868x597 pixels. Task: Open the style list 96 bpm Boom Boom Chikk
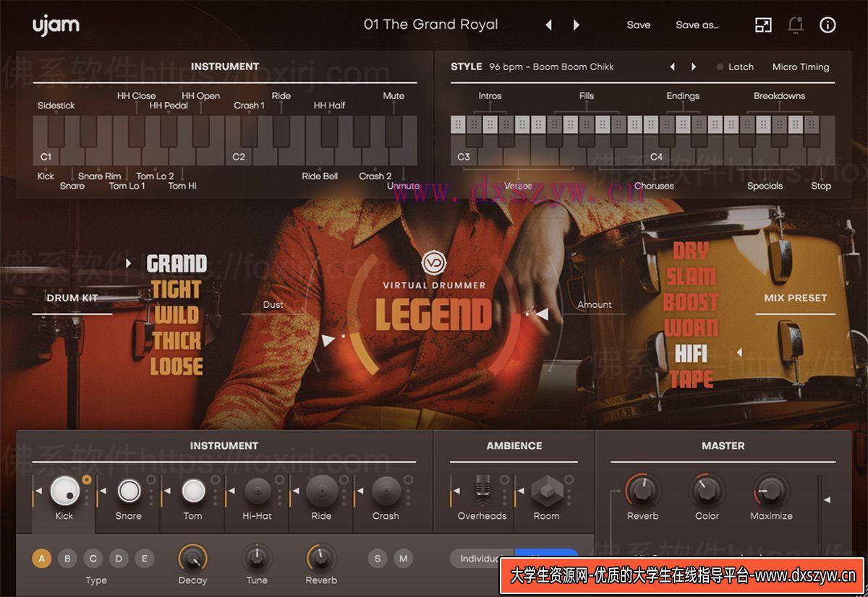click(x=551, y=66)
